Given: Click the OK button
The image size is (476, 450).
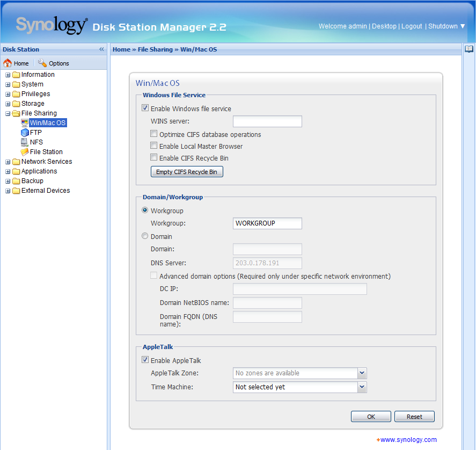Looking at the screenshot, I should pos(371,417).
